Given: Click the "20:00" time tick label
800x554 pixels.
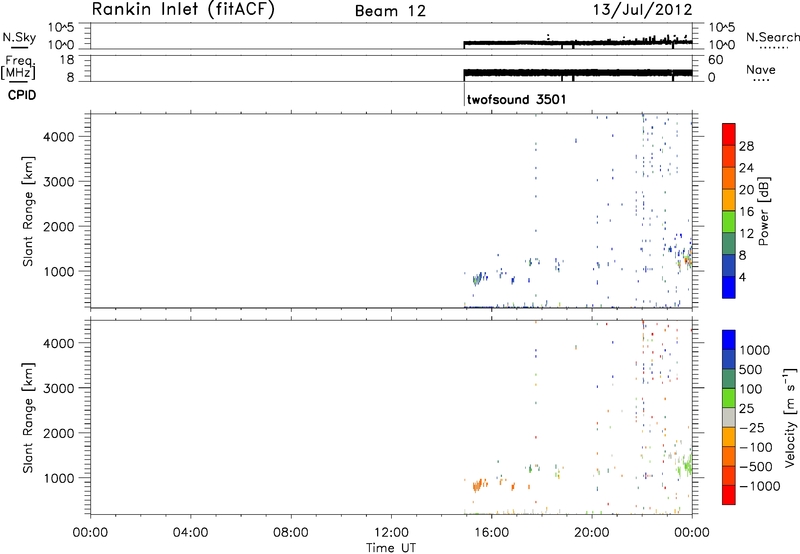Looking at the screenshot, I should click(x=592, y=533).
